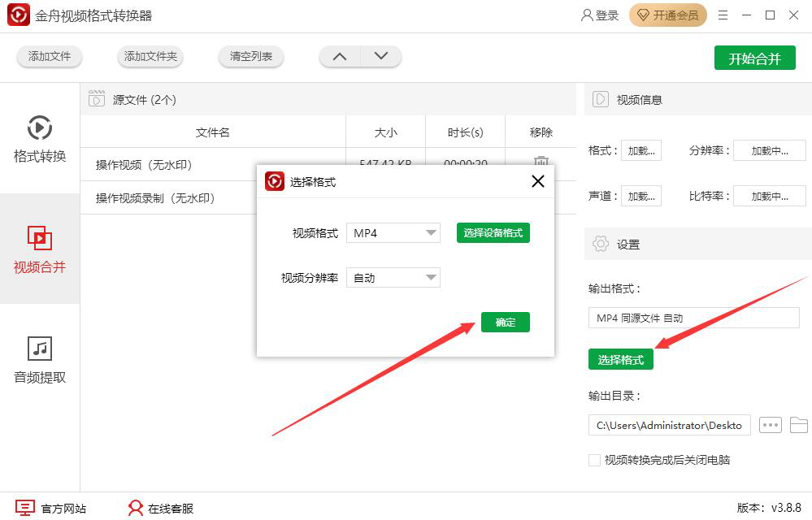
Task: Click 文件名 column header
Action: (x=213, y=132)
